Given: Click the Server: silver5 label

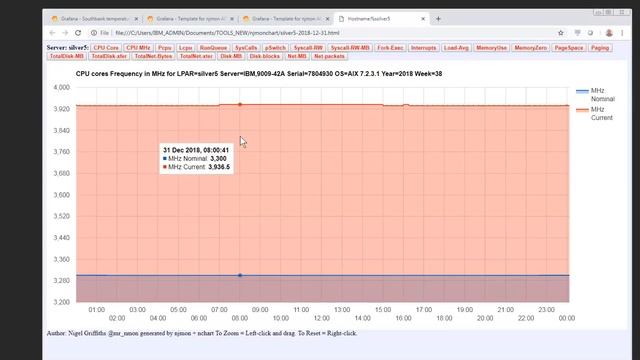Looking at the screenshot, I should coord(67,48).
